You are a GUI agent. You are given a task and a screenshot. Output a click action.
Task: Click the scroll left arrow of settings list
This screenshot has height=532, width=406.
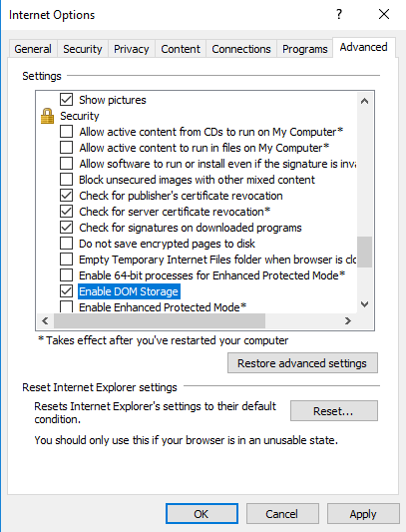tap(45, 320)
